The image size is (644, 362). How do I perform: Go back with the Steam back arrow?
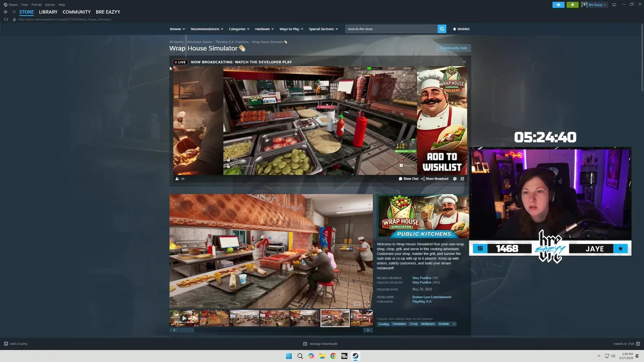[x=6, y=12]
